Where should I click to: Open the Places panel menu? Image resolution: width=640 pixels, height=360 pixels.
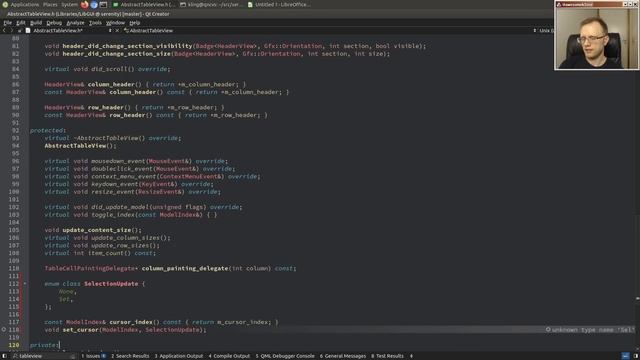[50, 4]
